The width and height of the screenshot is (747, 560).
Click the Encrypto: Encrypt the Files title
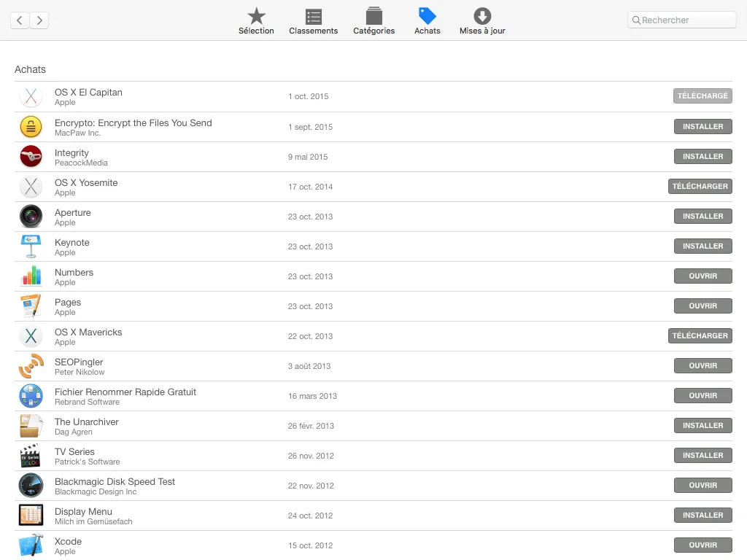(x=133, y=122)
